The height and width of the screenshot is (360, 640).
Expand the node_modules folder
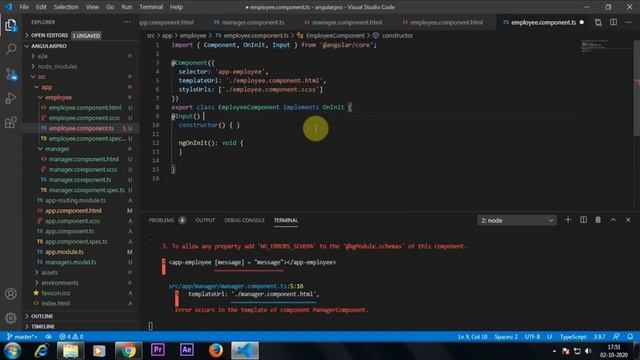57,67
